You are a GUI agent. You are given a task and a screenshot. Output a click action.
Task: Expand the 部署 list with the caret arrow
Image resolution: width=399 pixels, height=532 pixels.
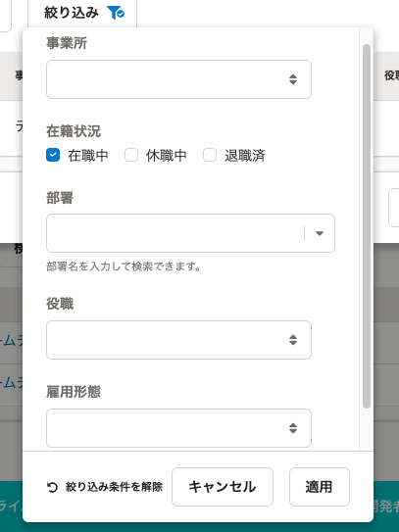point(320,233)
